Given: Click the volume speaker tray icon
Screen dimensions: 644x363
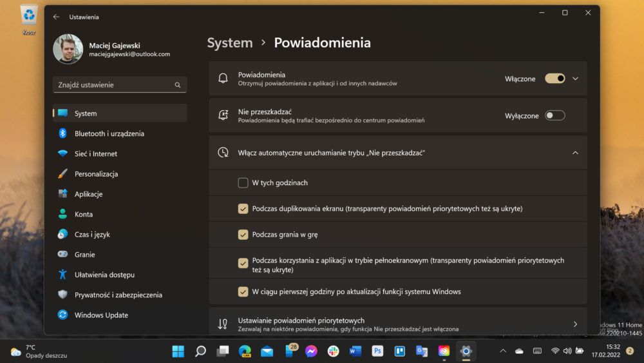Looking at the screenshot, I should [567, 351].
